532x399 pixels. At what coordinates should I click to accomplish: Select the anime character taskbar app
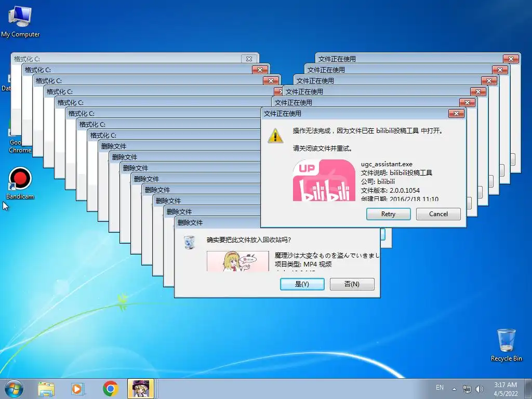[x=141, y=389]
